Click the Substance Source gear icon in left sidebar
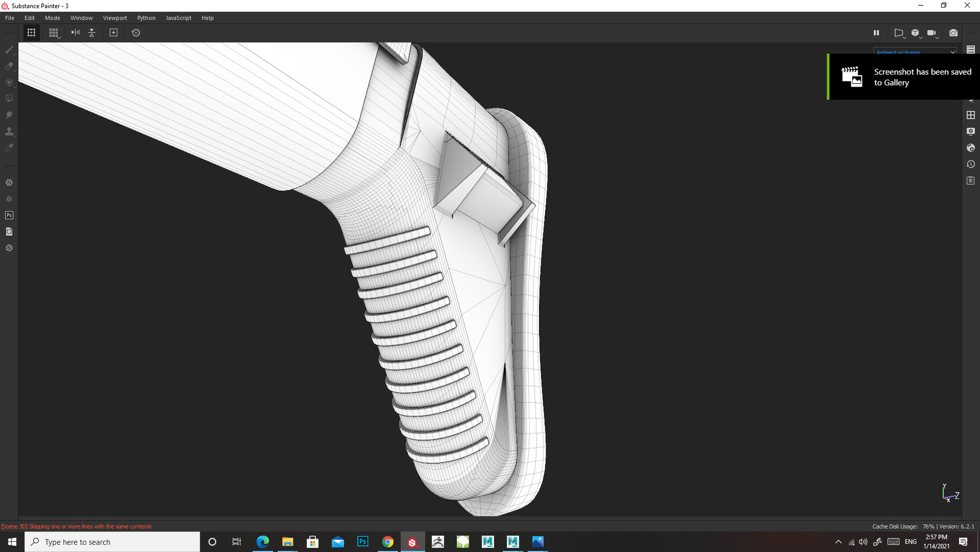The image size is (980, 552). click(x=9, y=183)
